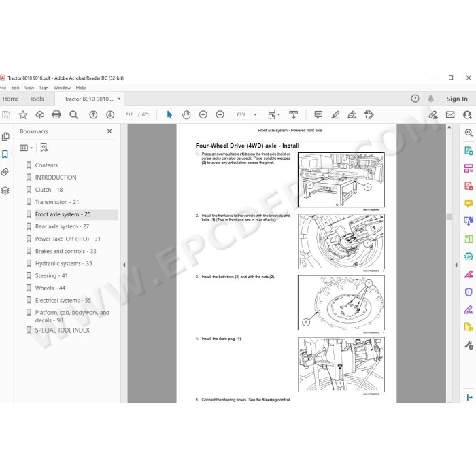This screenshot has width=476, height=476.
Task: Show page thumbnails panel
Action: point(5,137)
